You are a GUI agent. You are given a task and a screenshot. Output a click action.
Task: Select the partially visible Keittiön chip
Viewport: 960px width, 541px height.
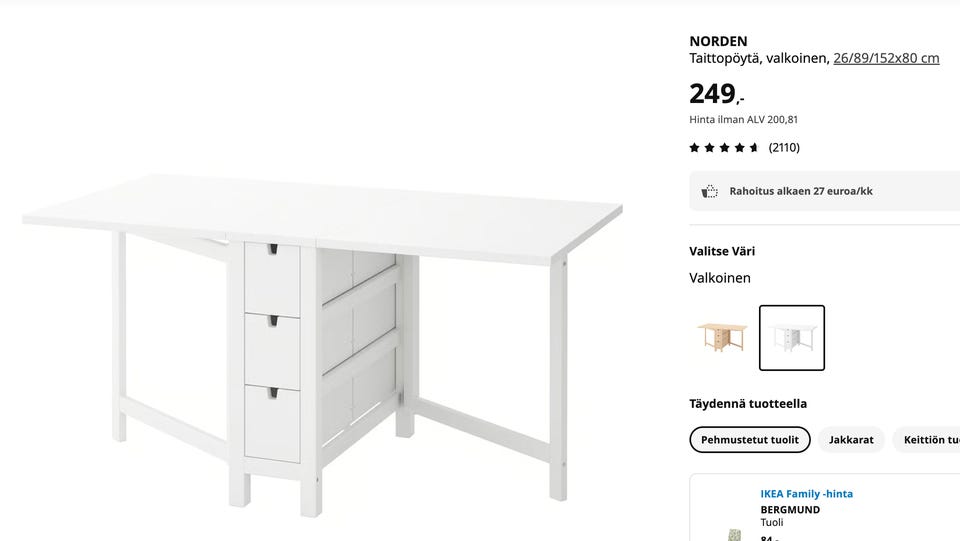tap(926, 439)
